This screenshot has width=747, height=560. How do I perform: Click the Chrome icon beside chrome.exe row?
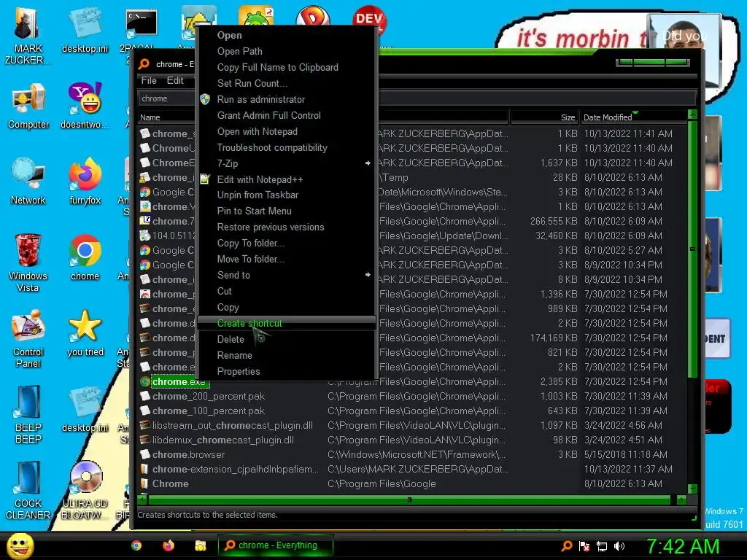tap(145, 382)
